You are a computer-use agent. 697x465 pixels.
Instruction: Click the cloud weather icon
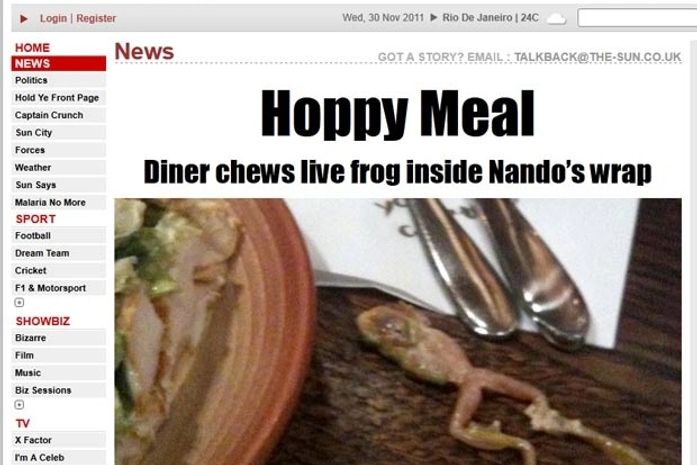click(x=556, y=19)
